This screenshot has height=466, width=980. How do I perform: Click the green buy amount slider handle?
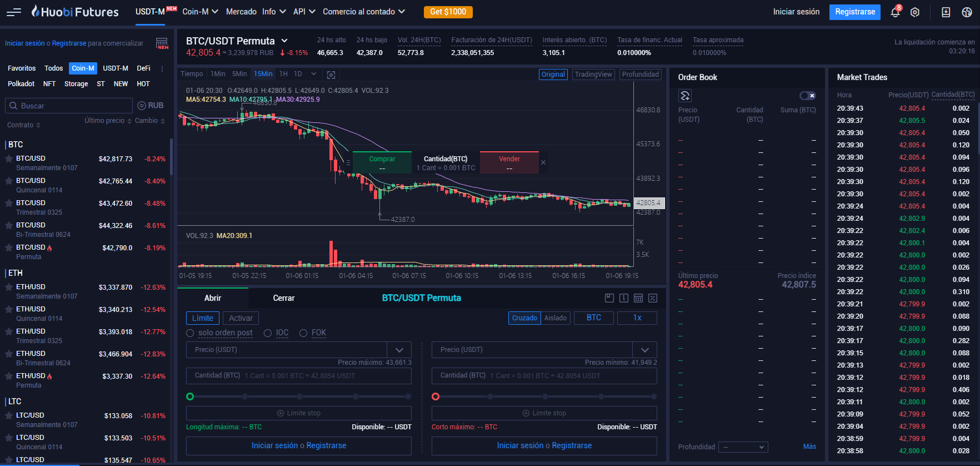coord(190,396)
